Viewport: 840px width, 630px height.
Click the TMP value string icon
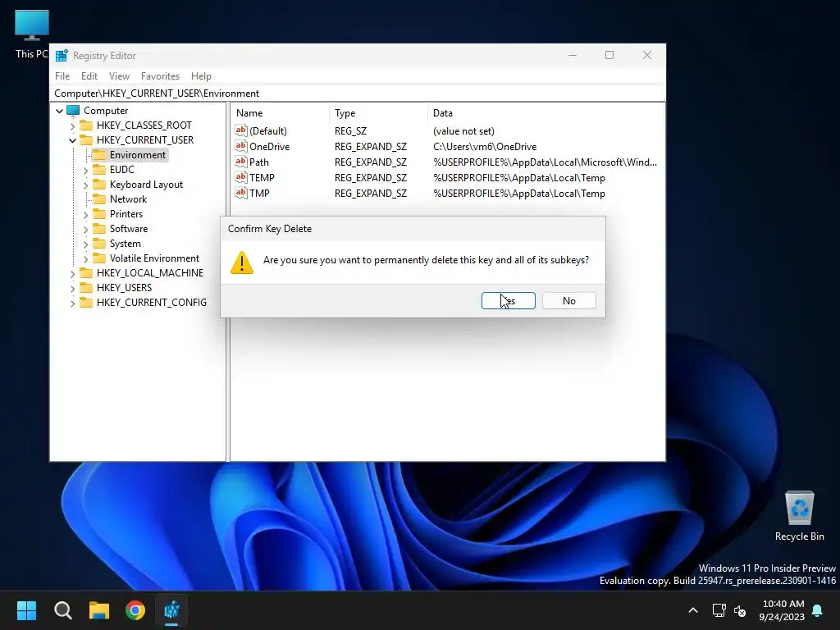tap(241, 192)
